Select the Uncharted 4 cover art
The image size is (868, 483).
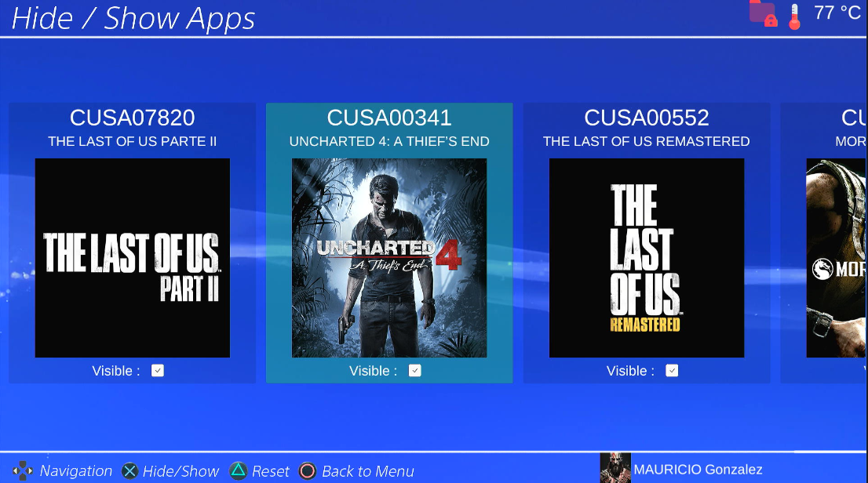point(389,258)
